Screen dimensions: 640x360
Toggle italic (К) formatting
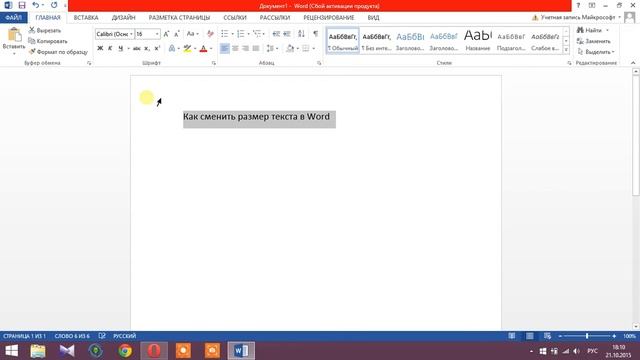coord(110,48)
